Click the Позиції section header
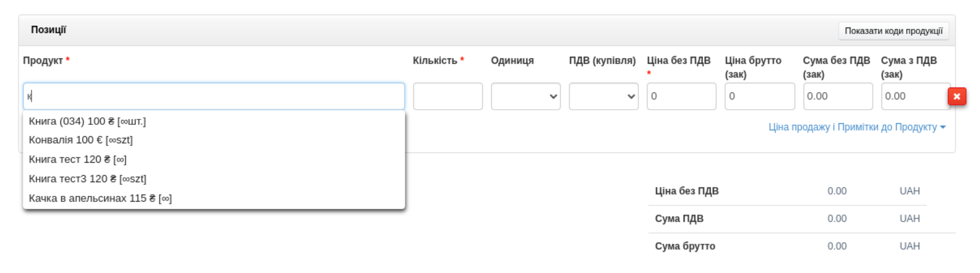 point(48,30)
